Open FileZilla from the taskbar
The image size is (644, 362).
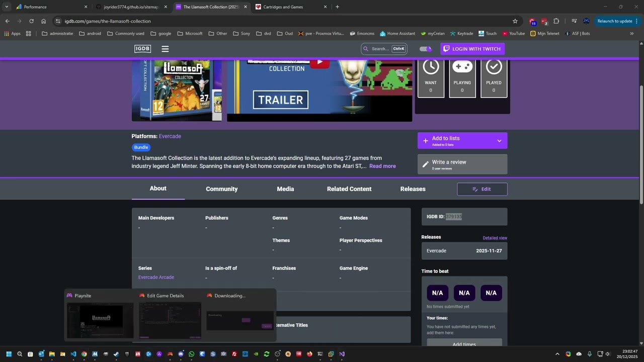coord(234,354)
